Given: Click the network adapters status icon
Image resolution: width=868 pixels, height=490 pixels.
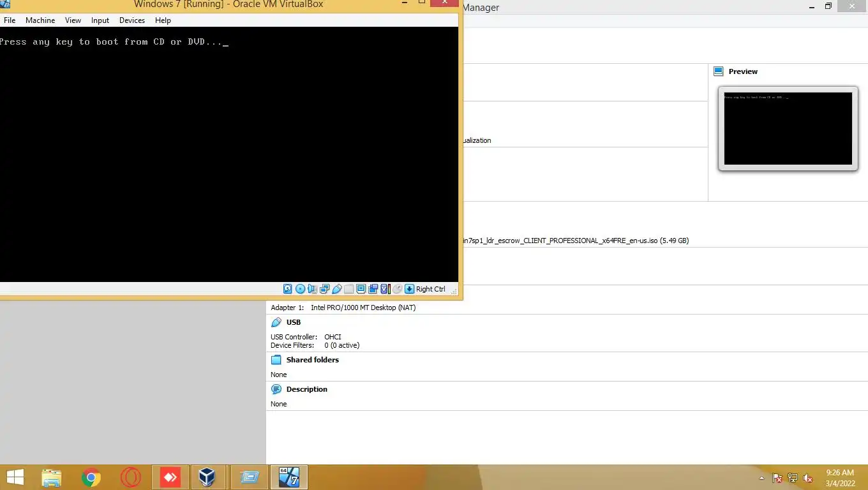Looking at the screenshot, I should (324, 289).
